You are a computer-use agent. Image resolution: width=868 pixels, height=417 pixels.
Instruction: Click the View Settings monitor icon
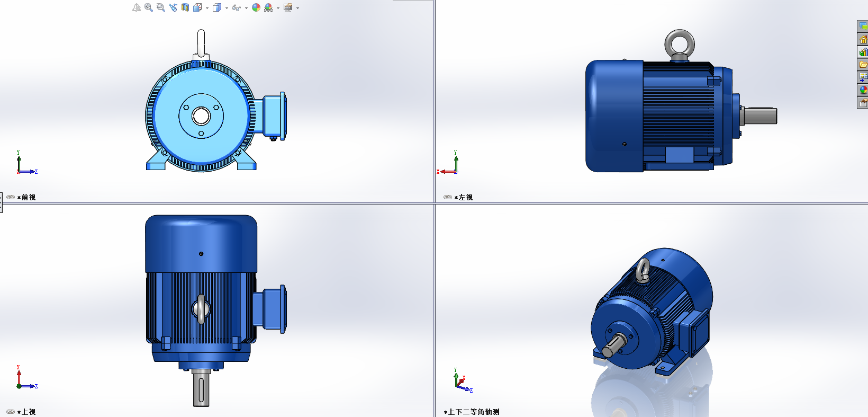(288, 7)
